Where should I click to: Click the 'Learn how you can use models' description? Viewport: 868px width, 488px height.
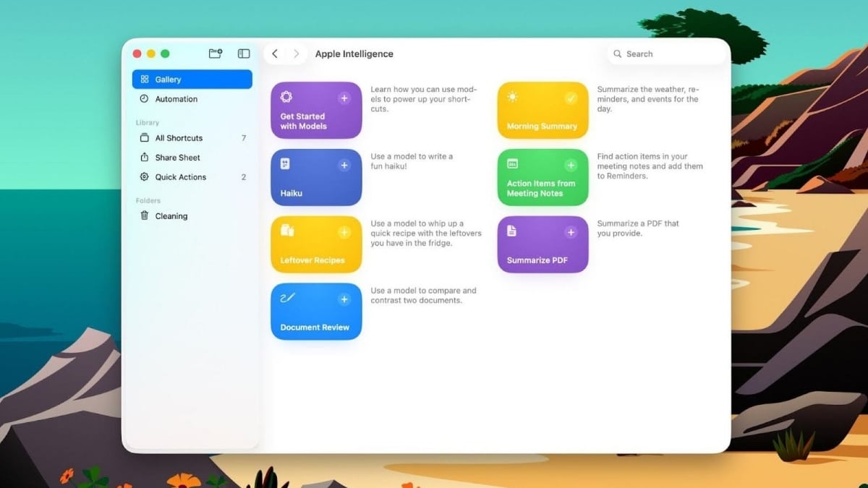(x=424, y=99)
